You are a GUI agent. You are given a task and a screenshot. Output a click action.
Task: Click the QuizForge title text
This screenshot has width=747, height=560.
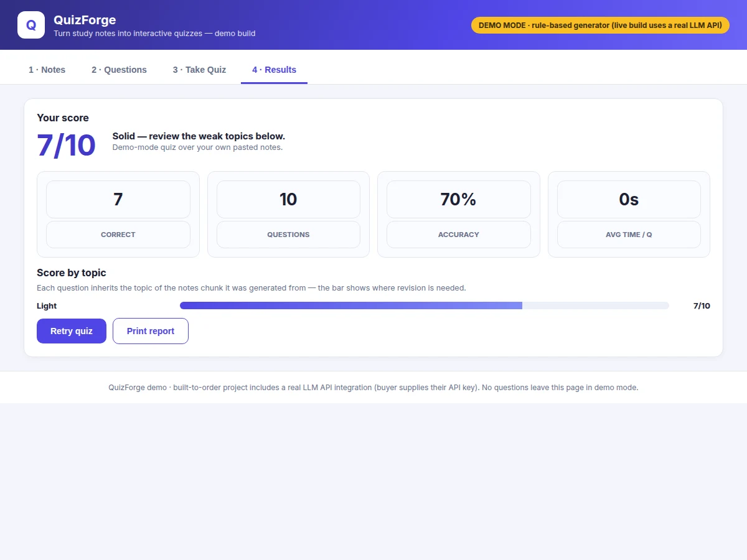point(85,20)
